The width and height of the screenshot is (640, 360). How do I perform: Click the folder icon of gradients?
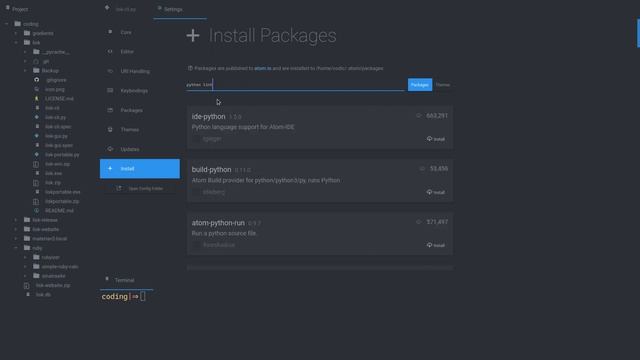click(27, 33)
